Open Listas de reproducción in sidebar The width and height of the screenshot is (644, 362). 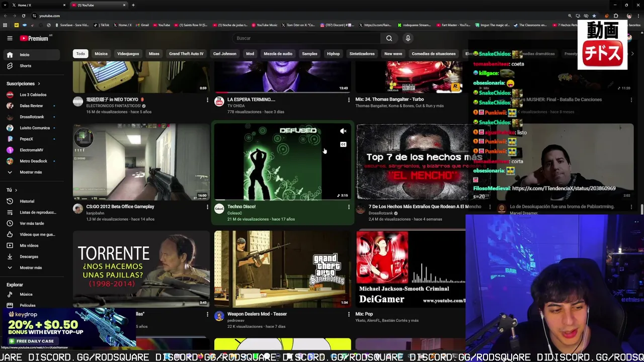(x=31, y=212)
